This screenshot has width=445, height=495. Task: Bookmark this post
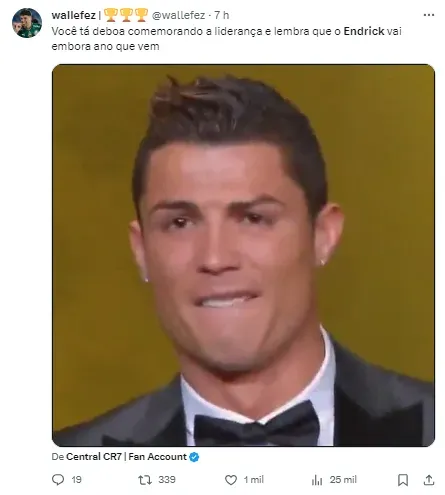click(x=403, y=480)
